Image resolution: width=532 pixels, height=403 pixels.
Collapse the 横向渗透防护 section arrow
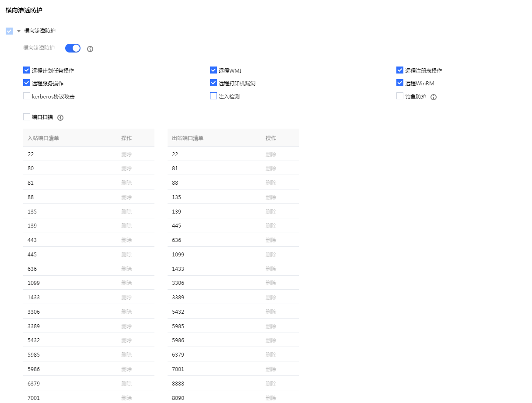pos(19,31)
